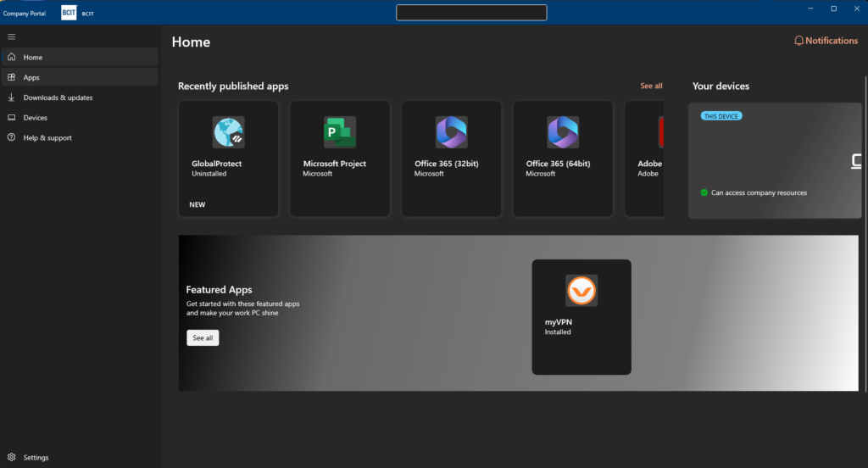The image size is (868, 468).
Task: Open Downloads & updates page
Action: click(80, 97)
